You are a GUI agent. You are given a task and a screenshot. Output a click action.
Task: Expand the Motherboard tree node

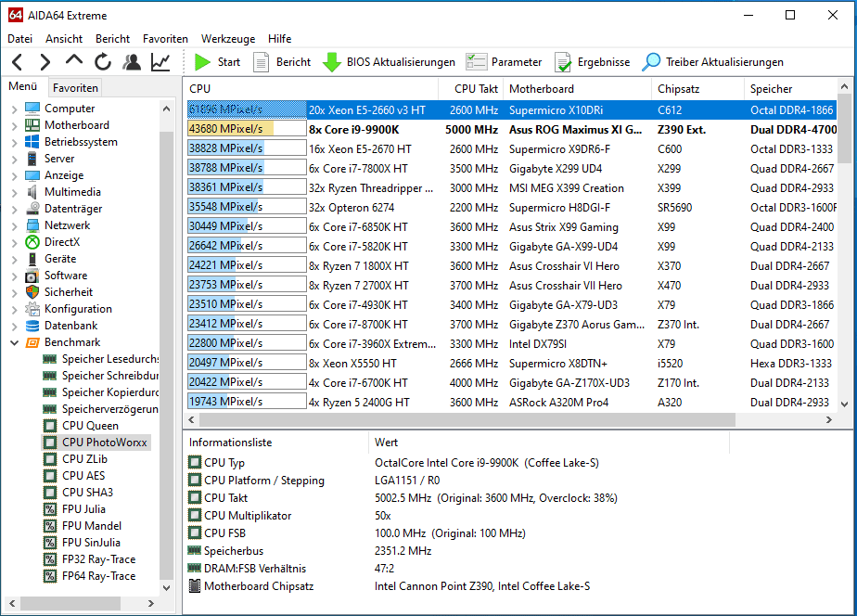[14, 126]
